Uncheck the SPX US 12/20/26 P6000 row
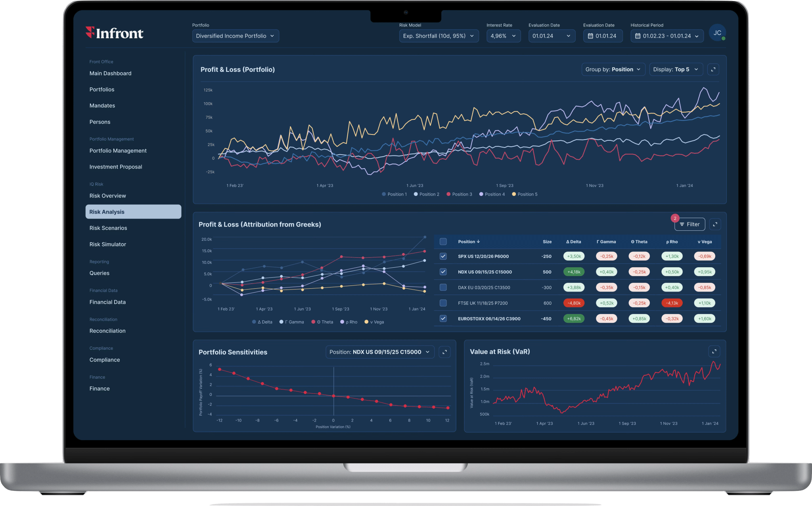Viewport: 812px width, 506px height. click(443, 257)
